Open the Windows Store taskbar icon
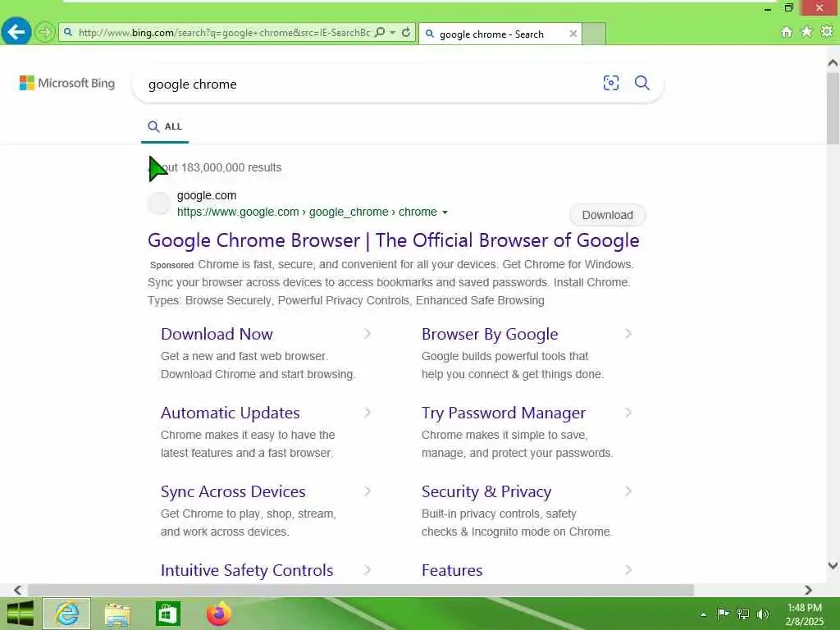This screenshot has height=630, width=840. coord(167,614)
